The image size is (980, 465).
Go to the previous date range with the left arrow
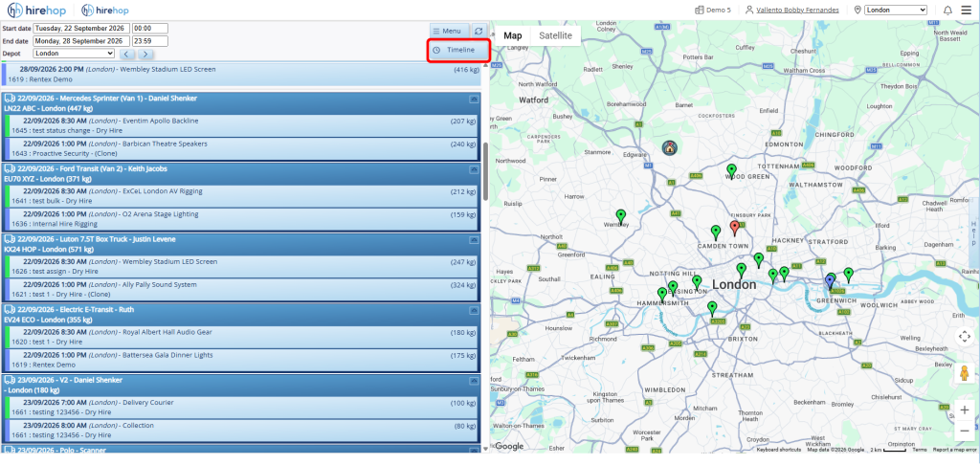tap(127, 54)
